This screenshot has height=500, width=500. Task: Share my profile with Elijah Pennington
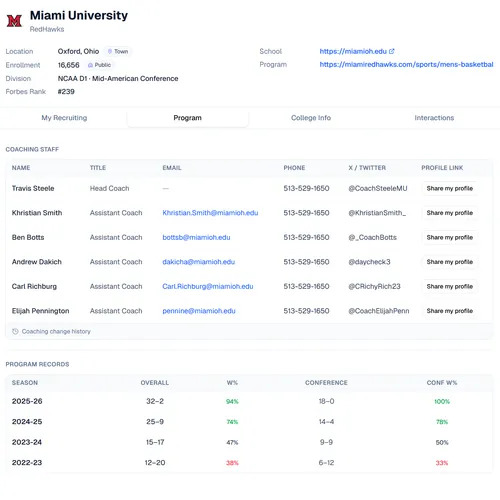point(450,311)
